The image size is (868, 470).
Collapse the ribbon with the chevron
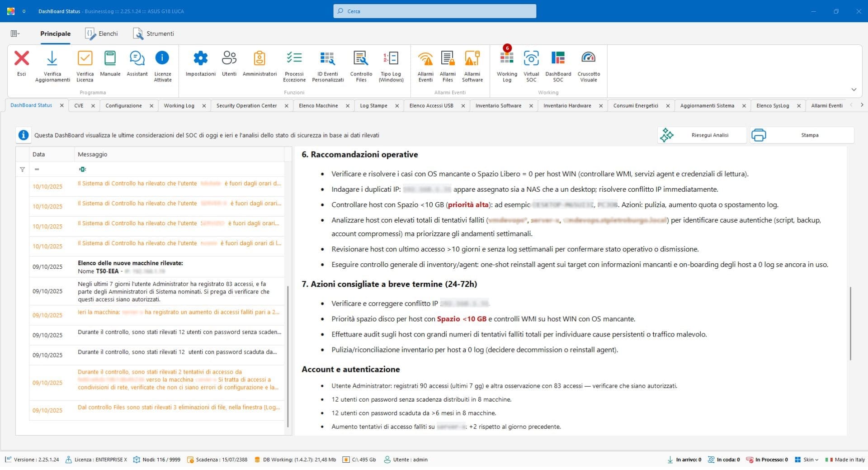854,90
